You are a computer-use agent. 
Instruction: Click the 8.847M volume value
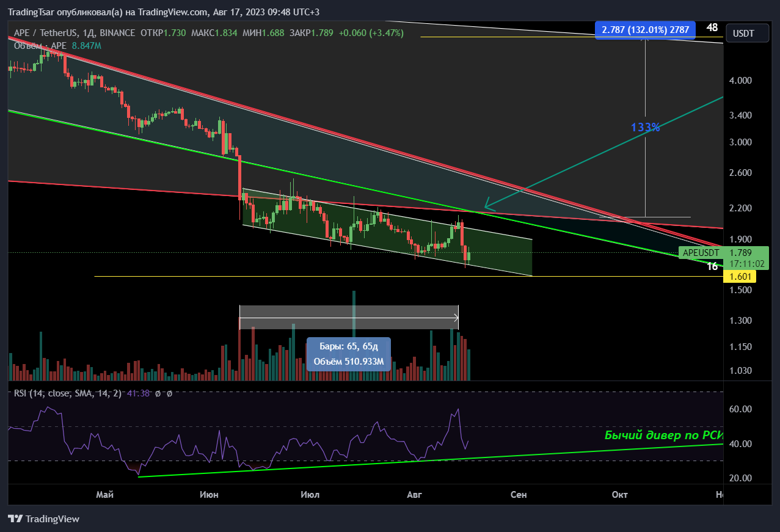pos(86,46)
